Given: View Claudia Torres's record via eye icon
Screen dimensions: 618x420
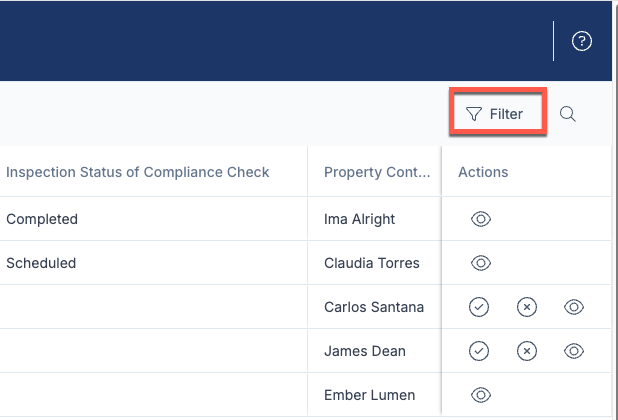Looking at the screenshot, I should coord(481,263).
